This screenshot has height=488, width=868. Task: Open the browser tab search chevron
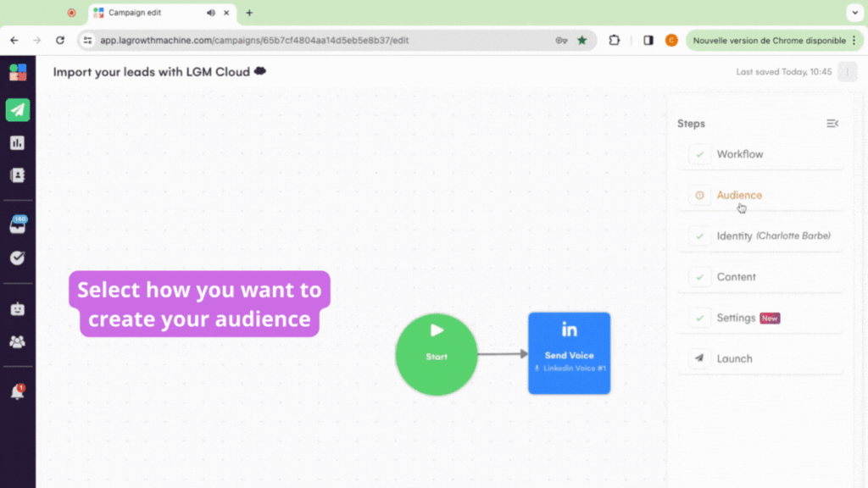[x=854, y=13]
